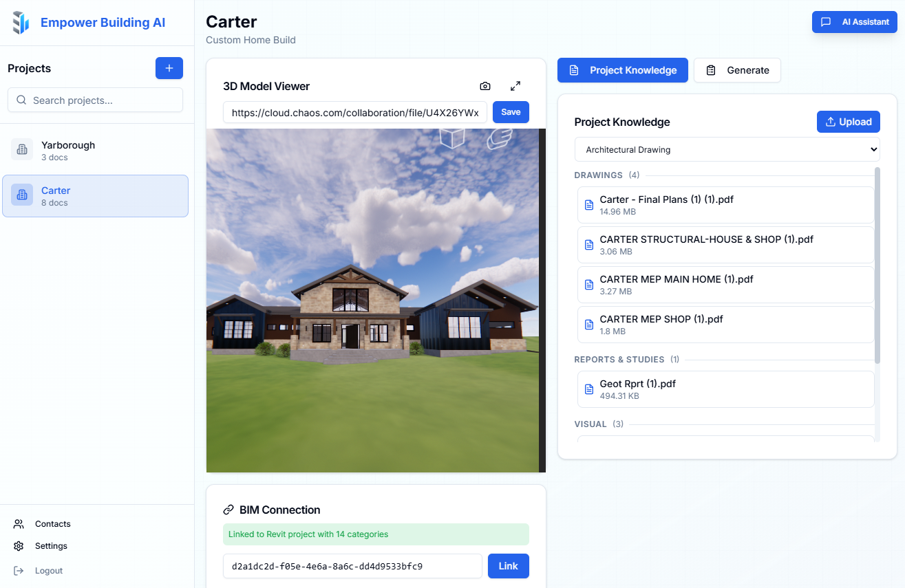Save the 3D model viewer URL
The height and width of the screenshot is (588, 905).
pyautogui.click(x=511, y=111)
